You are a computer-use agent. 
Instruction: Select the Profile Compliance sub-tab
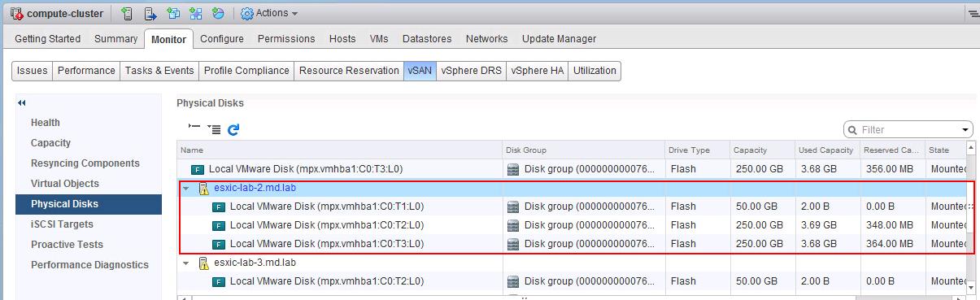tap(246, 71)
